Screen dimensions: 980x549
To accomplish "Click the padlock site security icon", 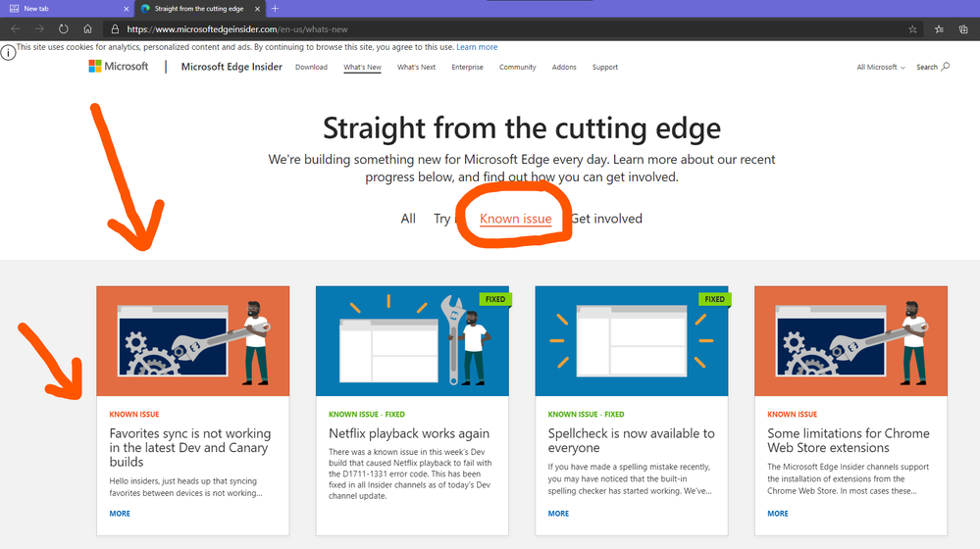I will (x=115, y=29).
